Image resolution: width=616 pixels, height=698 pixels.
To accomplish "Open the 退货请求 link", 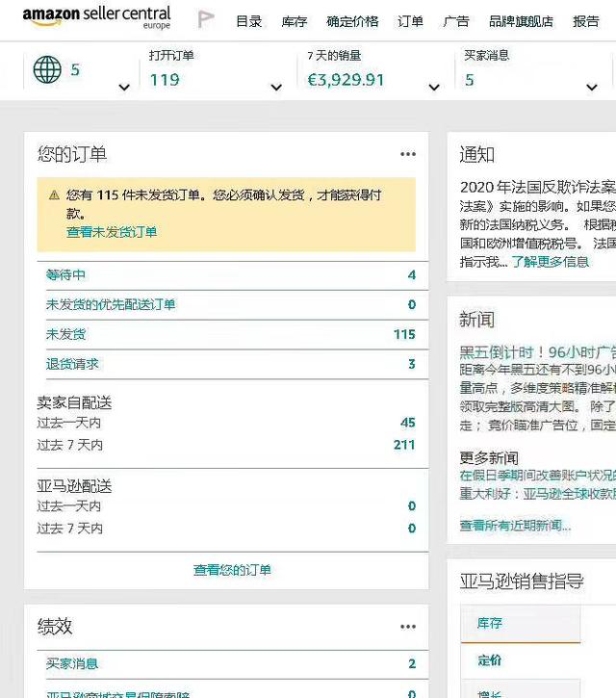I will tap(72, 364).
